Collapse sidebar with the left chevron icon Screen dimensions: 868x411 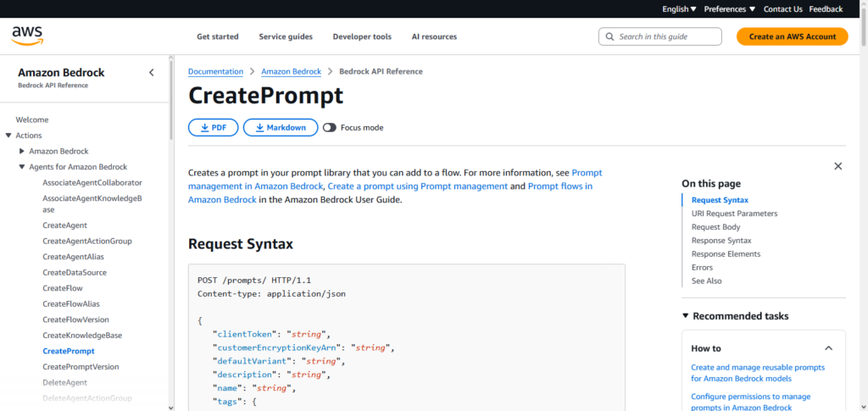pyautogui.click(x=151, y=73)
